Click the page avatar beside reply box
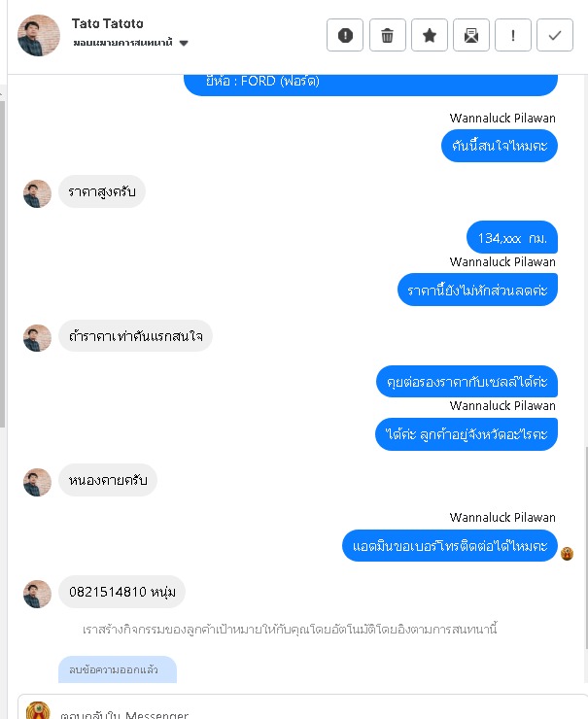Viewport: 588px width, 719px height. [x=38, y=710]
